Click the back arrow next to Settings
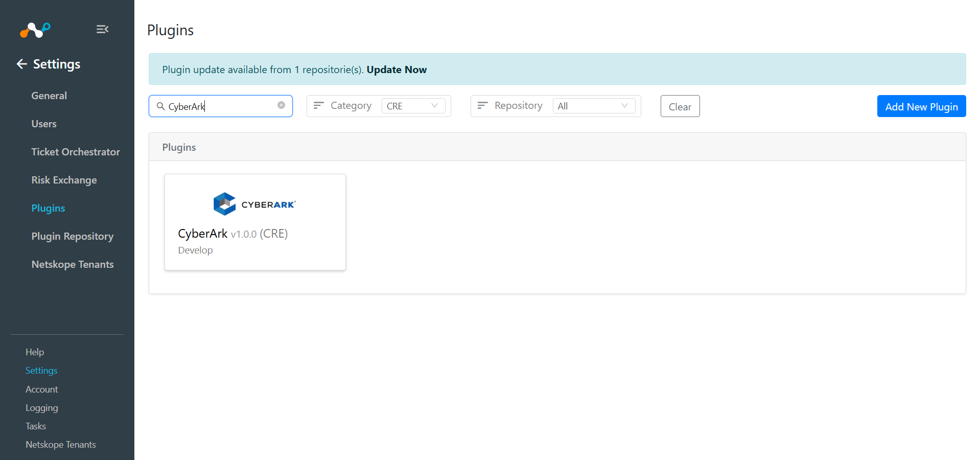Screen dimensions: 980x460 (21, 64)
